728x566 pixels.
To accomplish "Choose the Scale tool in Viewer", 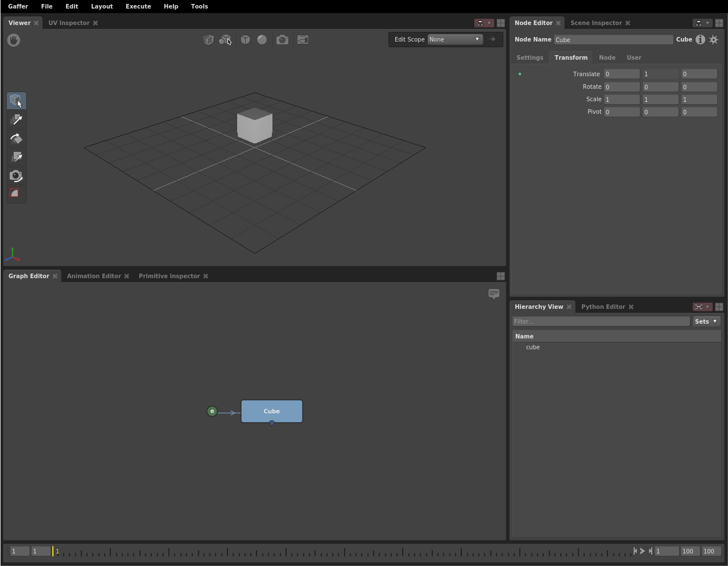I will tap(16, 157).
